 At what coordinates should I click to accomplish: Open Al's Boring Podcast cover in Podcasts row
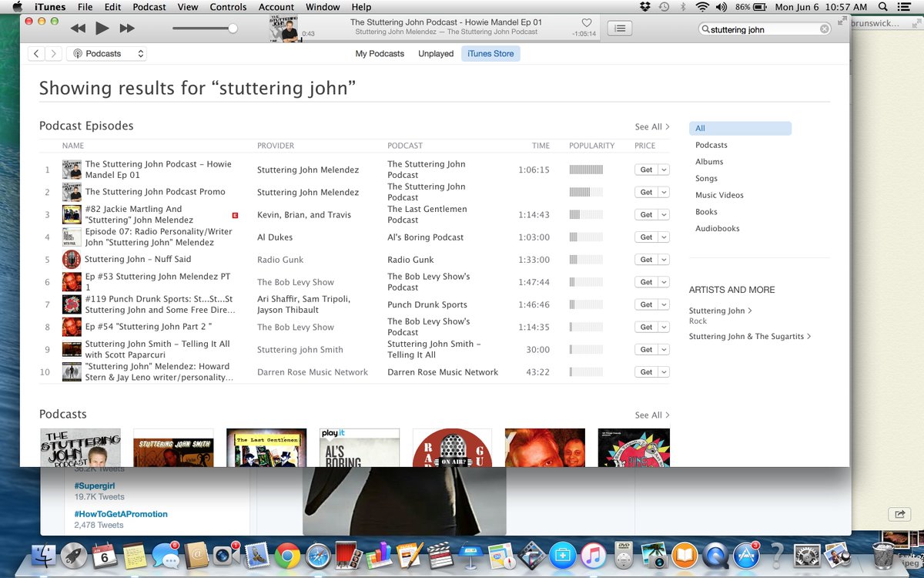[360, 448]
